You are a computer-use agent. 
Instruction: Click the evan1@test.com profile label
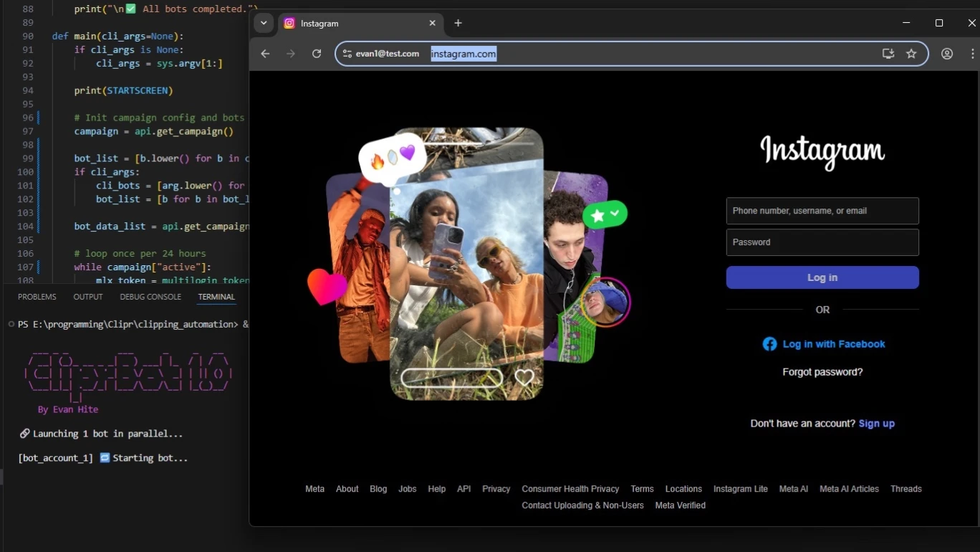click(388, 54)
